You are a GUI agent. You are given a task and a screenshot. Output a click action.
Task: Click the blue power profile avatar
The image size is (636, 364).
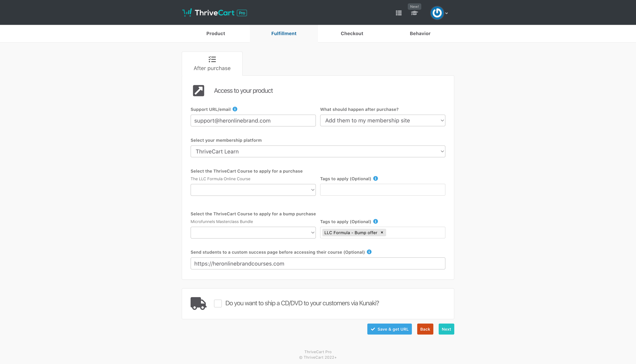click(437, 13)
